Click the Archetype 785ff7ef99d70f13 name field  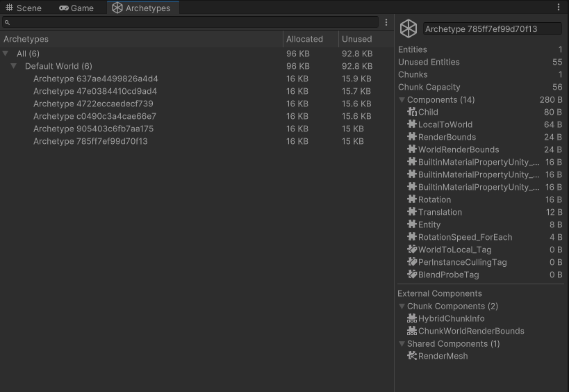click(x=493, y=29)
